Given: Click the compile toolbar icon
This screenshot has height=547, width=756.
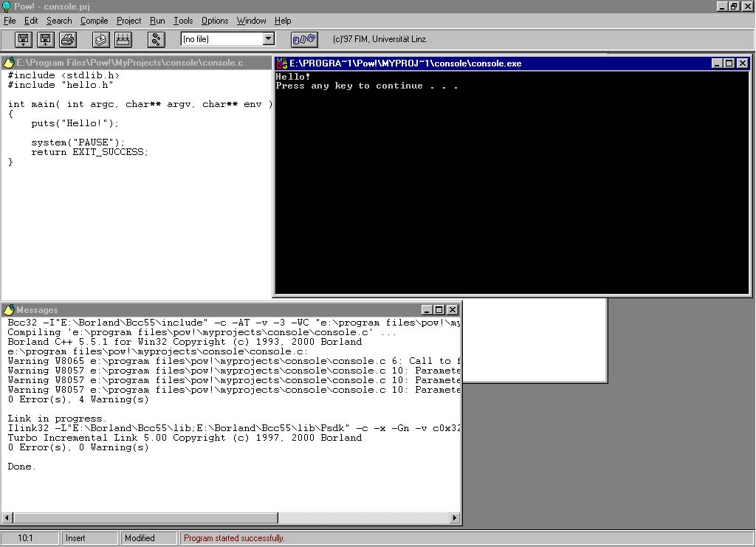Looking at the screenshot, I should (101, 39).
